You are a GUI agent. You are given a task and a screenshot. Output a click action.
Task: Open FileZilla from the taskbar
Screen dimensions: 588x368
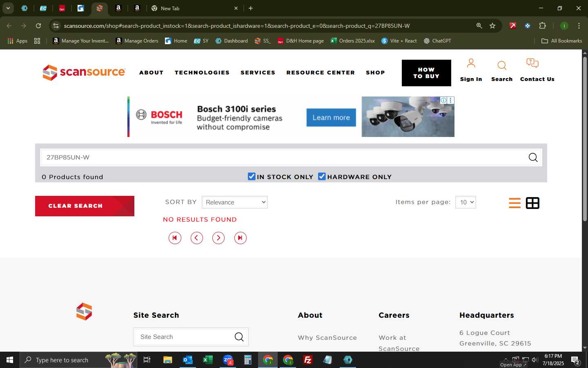tap(308, 360)
